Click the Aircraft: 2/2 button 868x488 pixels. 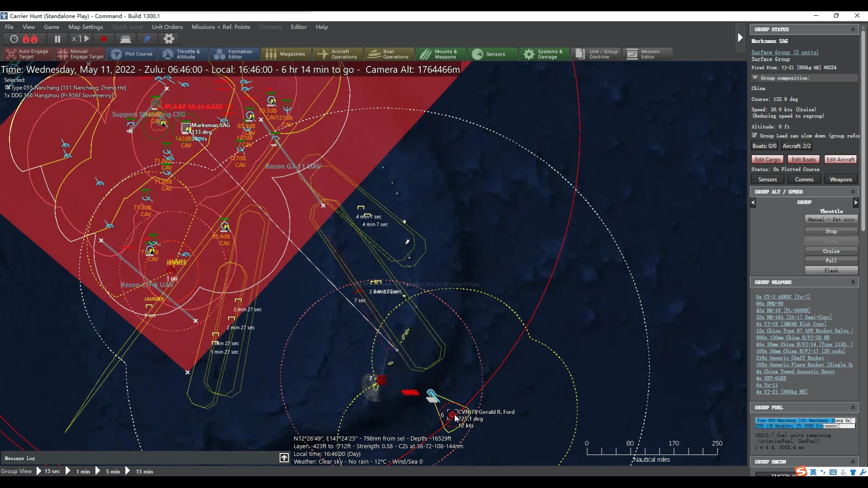[x=797, y=146]
